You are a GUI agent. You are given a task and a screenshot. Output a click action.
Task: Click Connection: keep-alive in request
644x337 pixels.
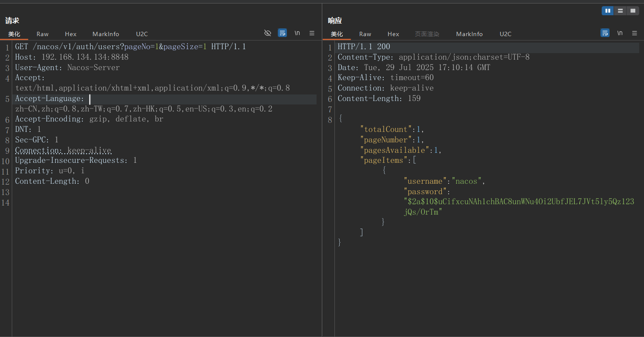pos(63,150)
